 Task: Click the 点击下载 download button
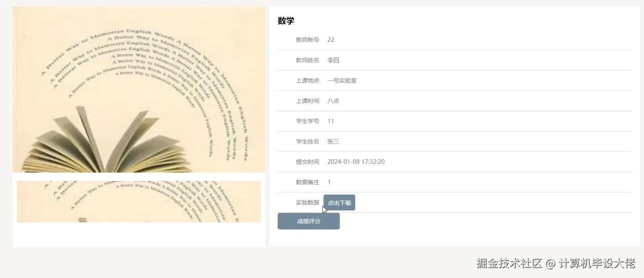(339, 202)
